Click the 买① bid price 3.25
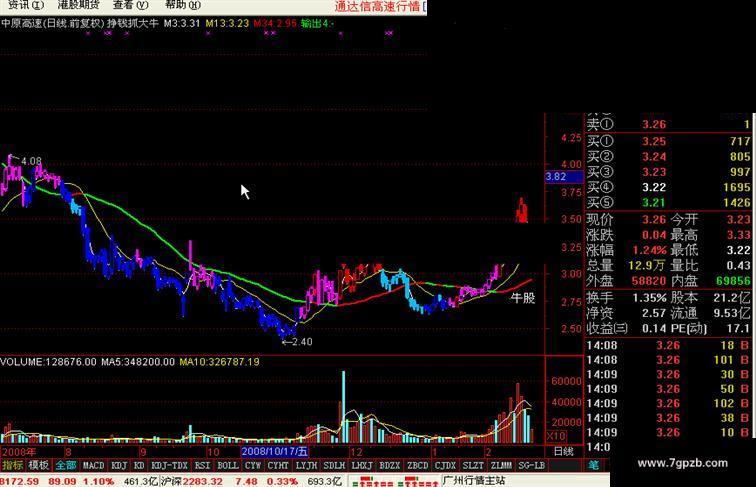This screenshot has height=487, width=756. [654, 141]
